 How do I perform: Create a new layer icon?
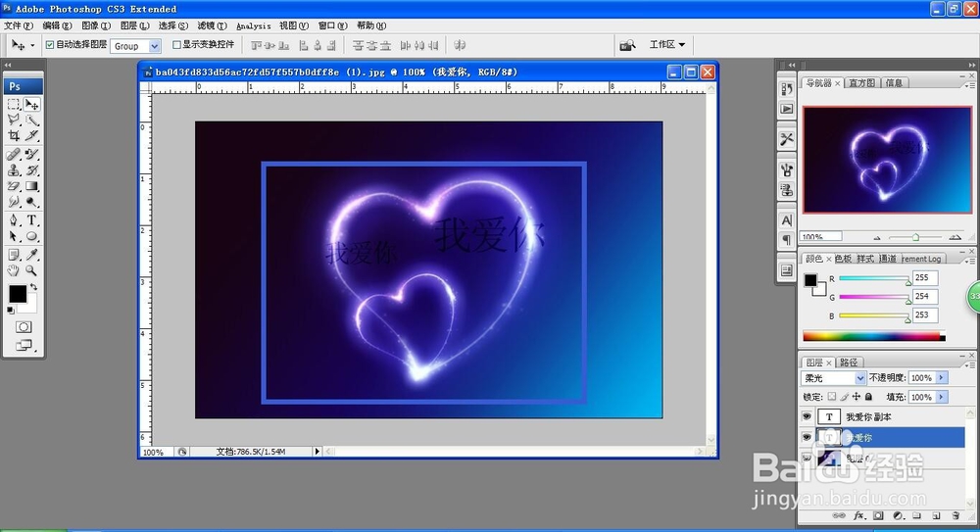tap(936, 515)
